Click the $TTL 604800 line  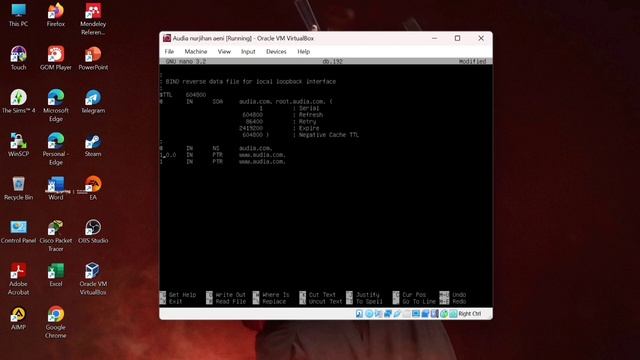point(183,95)
